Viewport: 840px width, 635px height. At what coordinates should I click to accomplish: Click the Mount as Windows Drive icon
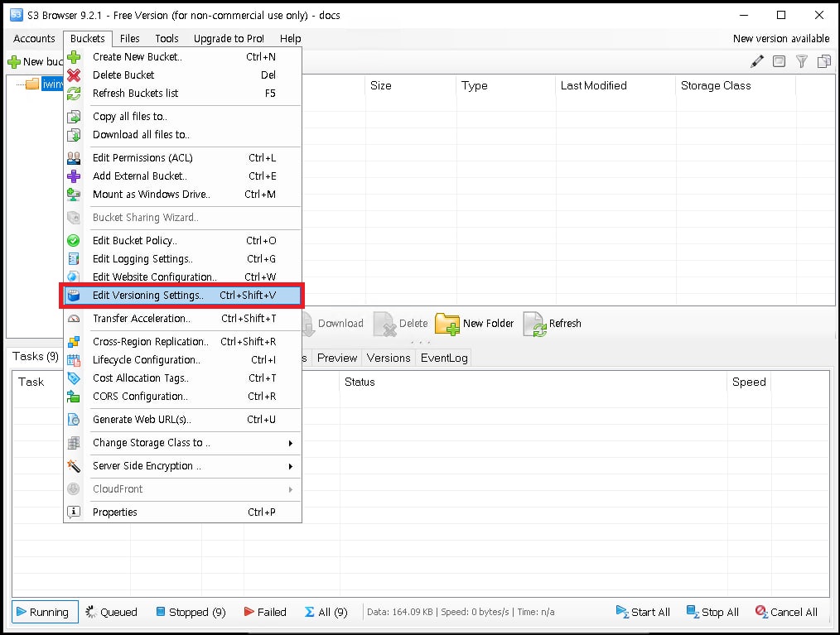point(74,195)
